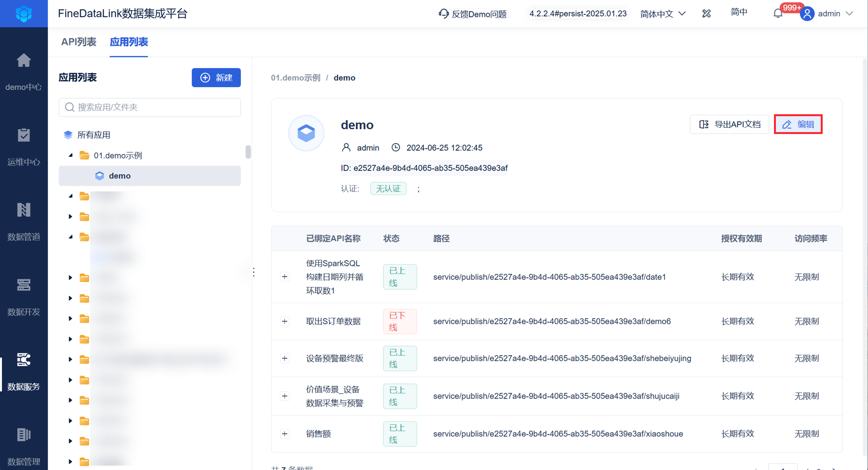Click the 01.demo示例 folder icon
Screen dimensions: 868x470
click(84, 155)
